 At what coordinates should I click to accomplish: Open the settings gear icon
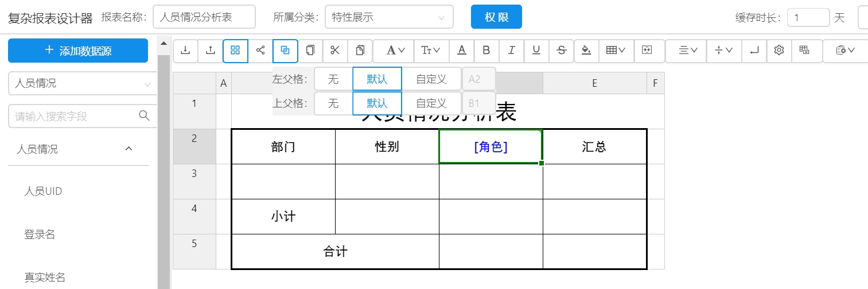779,51
